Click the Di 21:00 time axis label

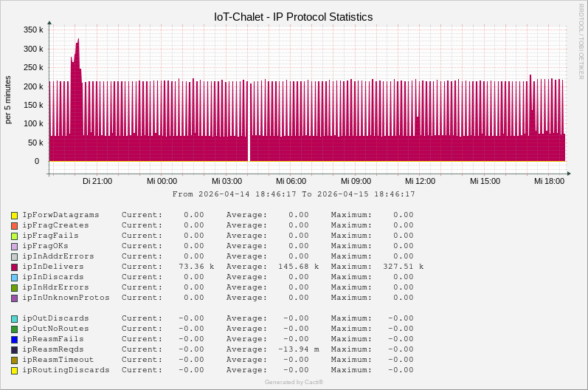tap(97, 181)
